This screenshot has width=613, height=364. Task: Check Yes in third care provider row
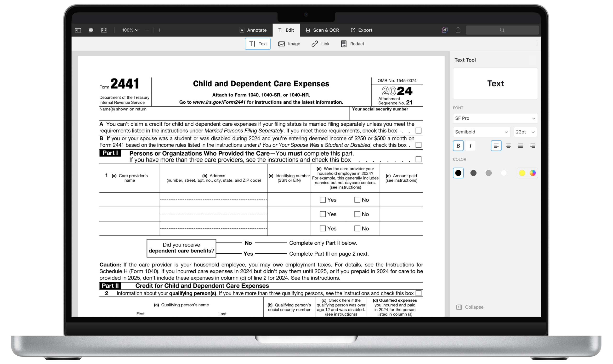tap(323, 228)
